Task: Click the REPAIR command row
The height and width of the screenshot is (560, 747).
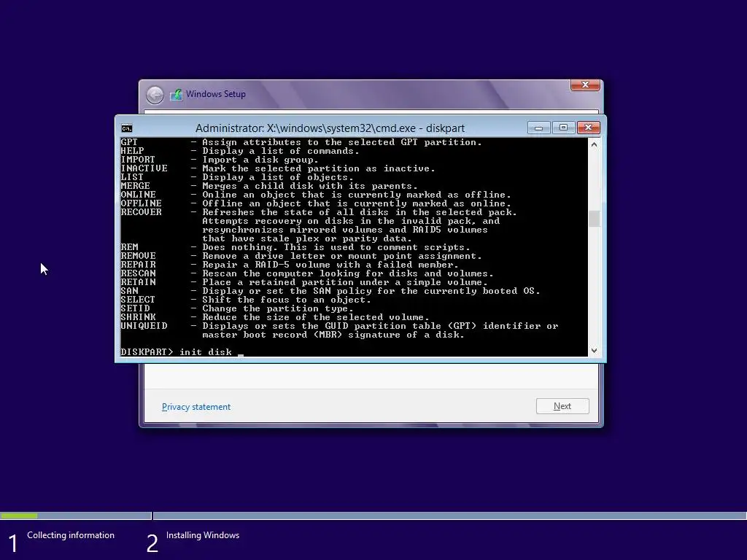Action: tap(289, 265)
